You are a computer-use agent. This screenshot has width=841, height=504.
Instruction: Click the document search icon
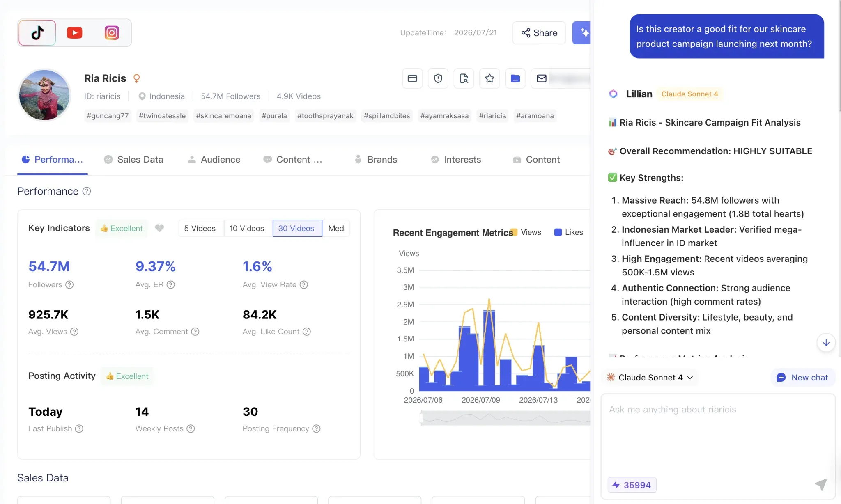pyautogui.click(x=464, y=78)
